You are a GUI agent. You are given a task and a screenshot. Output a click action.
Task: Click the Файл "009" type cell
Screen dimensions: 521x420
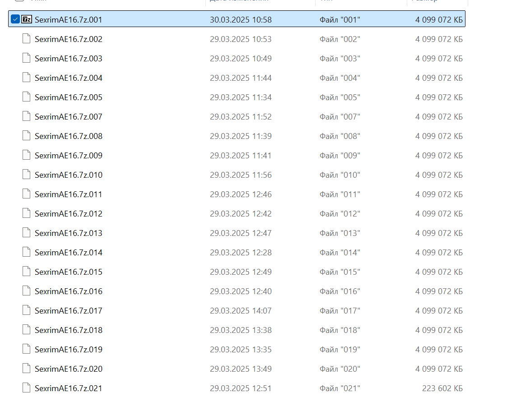(340, 156)
